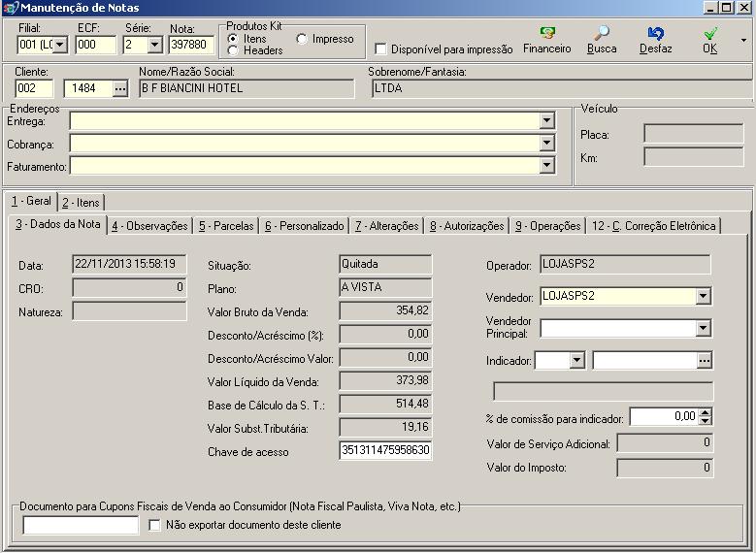
Task: Select the Itens radio option
Action: [234, 39]
